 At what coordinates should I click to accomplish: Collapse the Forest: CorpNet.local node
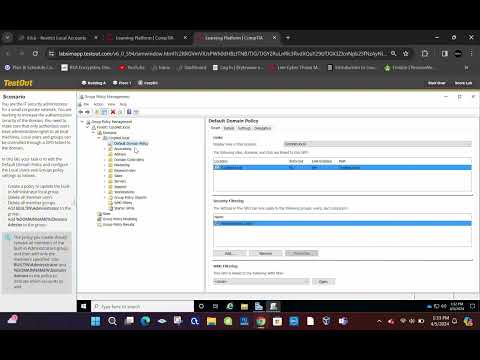click(x=88, y=127)
